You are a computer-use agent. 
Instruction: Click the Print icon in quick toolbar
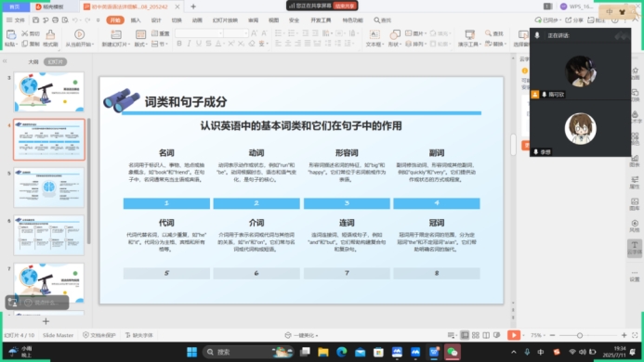coord(55,19)
